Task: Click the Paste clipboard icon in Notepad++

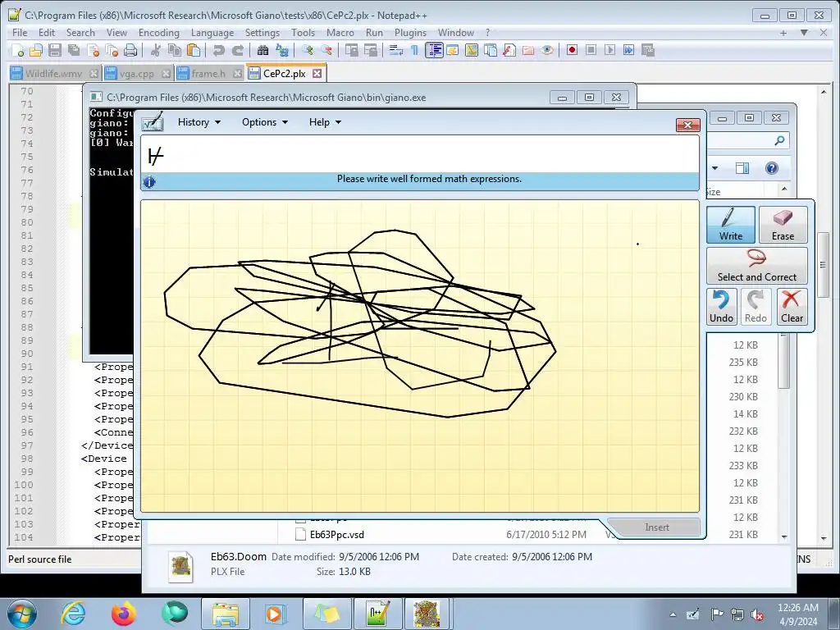Action: click(194, 50)
